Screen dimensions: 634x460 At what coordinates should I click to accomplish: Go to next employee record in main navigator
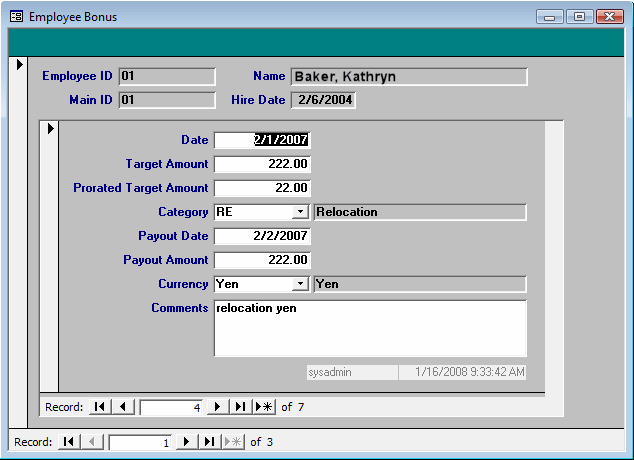[x=186, y=442]
